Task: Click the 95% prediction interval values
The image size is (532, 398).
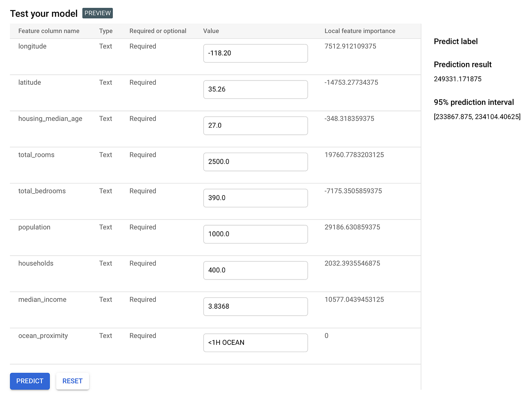Action: point(477,117)
